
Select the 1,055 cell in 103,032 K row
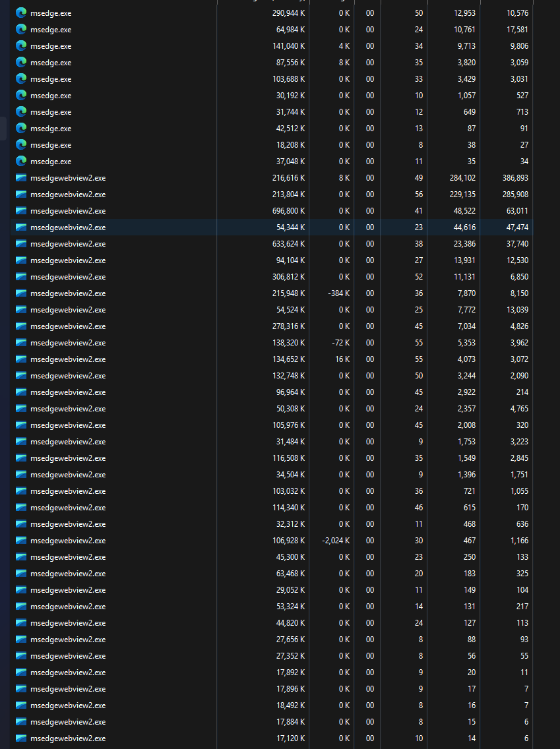(x=519, y=491)
